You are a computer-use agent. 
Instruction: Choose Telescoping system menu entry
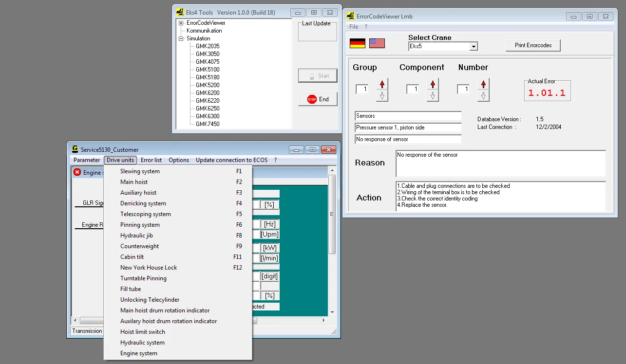(178, 214)
